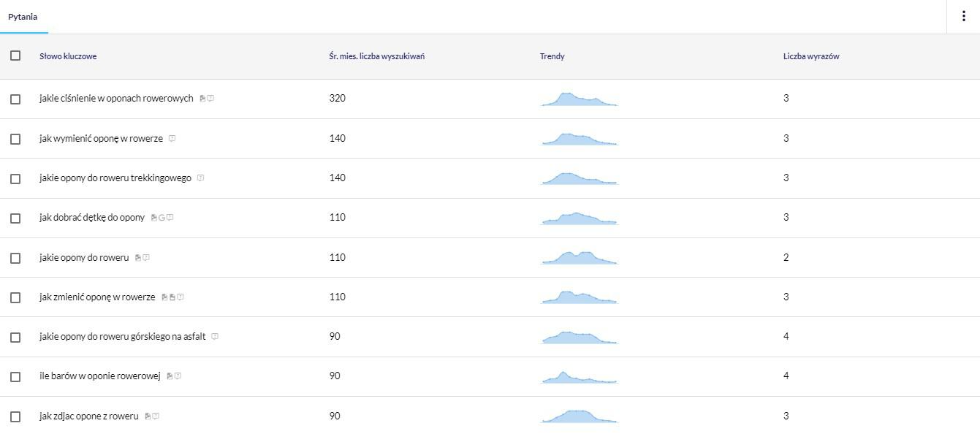Click the question-box icon after "ile barów w oponie rowerowej"

(178, 376)
